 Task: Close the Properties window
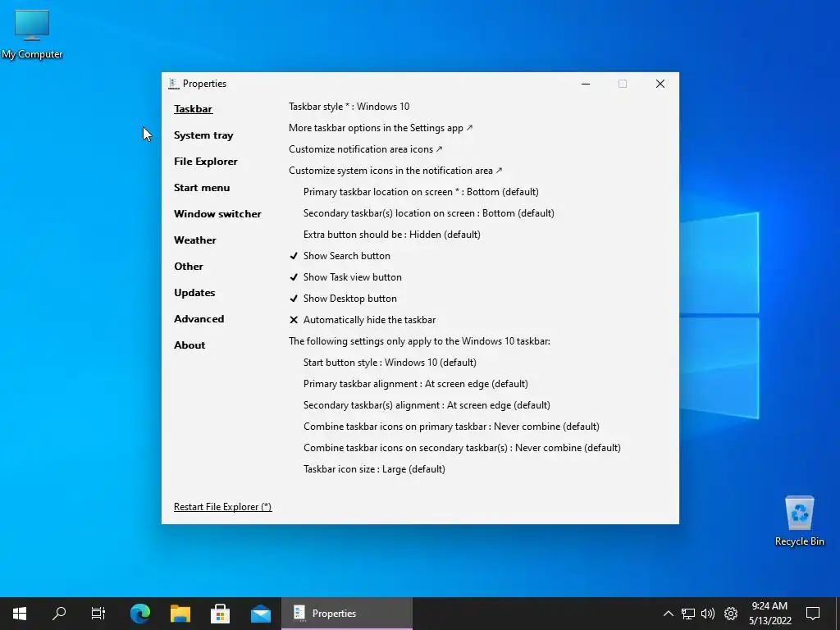[x=660, y=84]
